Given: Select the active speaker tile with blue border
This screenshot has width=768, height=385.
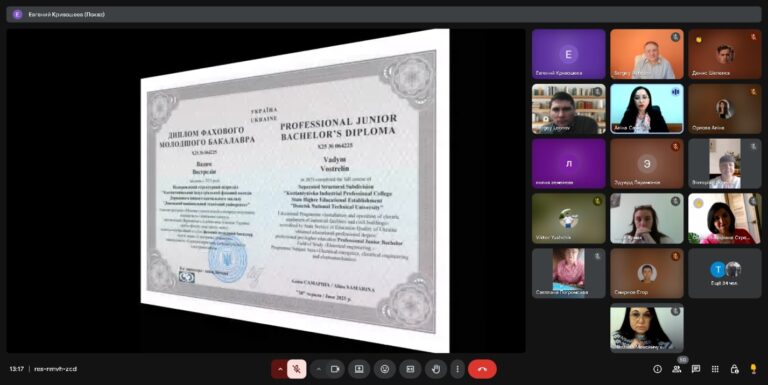Looking at the screenshot, I should [647, 109].
